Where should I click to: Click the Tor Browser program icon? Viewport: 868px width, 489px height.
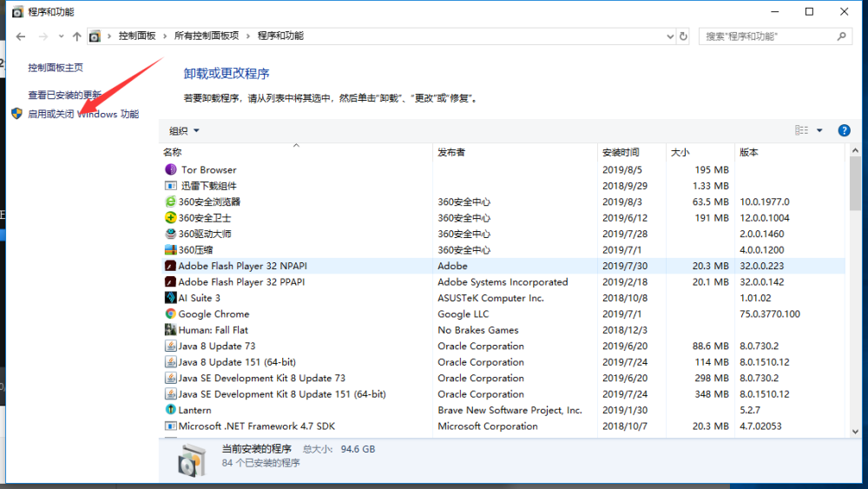[x=170, y=169]
